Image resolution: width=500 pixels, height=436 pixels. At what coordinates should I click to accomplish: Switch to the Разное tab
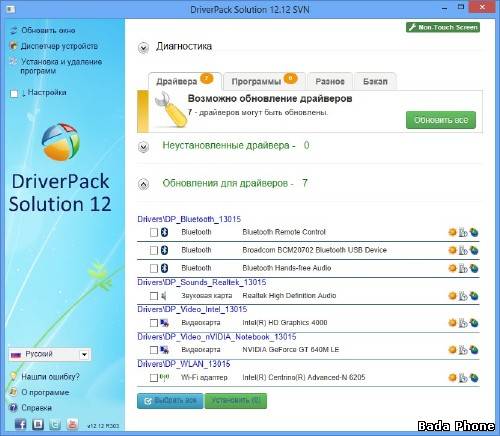click(330, 81)
